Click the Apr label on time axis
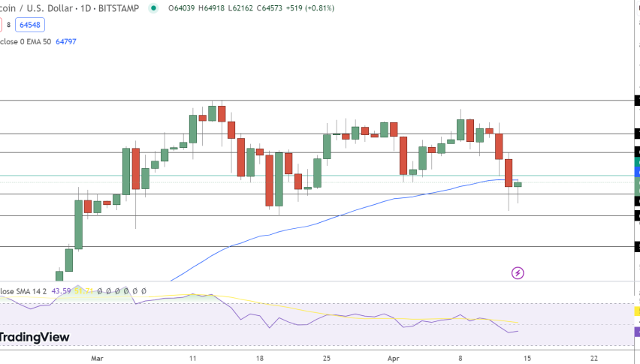This screenshot has height=364, width=640. [x=393, y=358]
